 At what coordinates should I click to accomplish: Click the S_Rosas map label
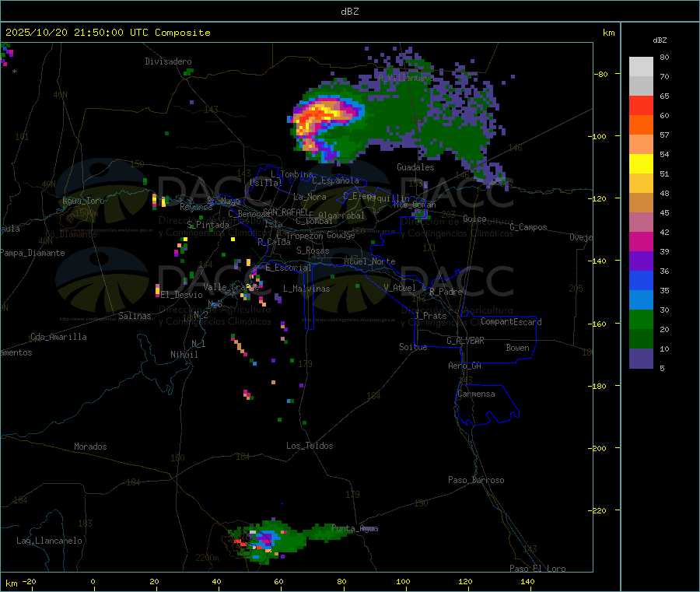(313, 250)
